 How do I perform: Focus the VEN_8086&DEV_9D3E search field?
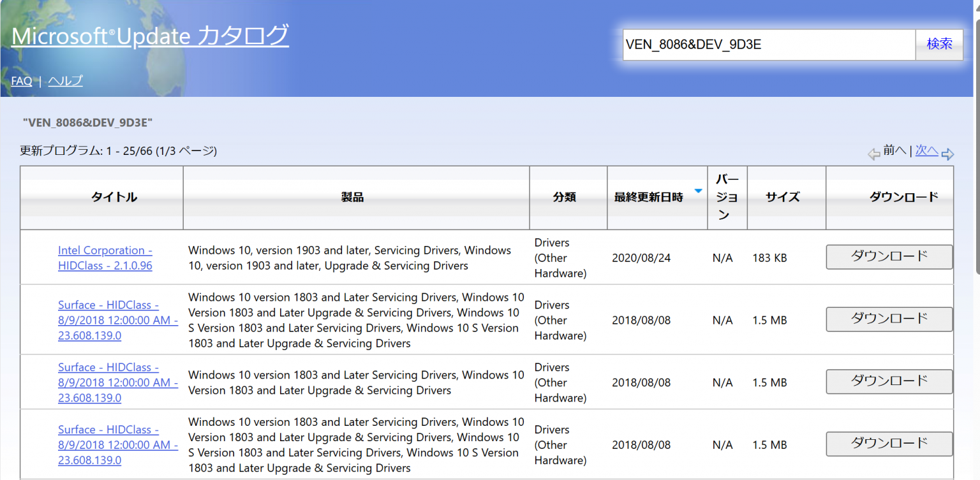[x=768, y=45]
